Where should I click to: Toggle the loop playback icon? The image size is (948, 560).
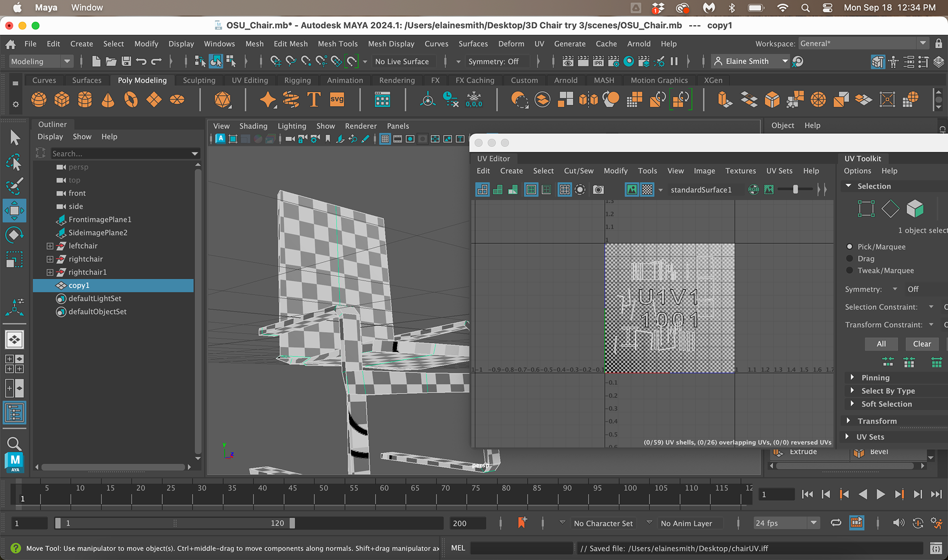click(836, 523)
